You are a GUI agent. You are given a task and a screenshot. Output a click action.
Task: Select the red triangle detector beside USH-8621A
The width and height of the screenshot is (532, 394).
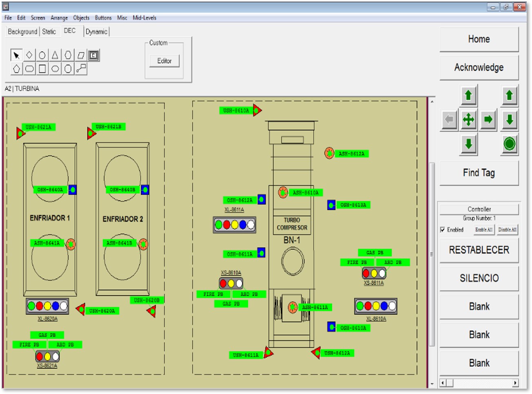[20, 133]
